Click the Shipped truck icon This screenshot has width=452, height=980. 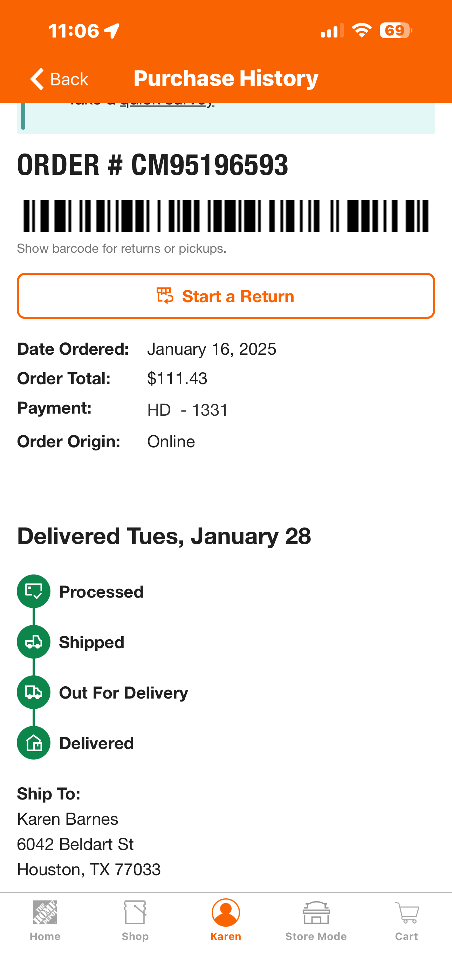point(34,642)
